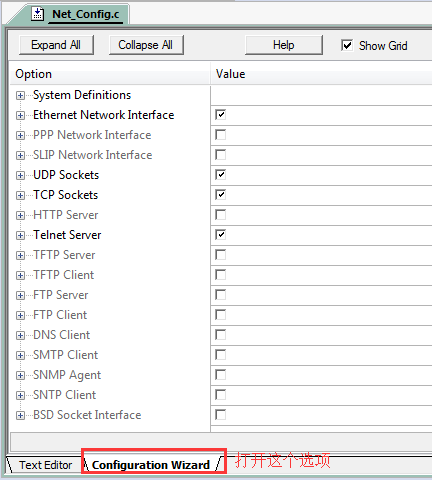Click the Collapse All button
The image size is (432, 480).
click(x=146, y=45)
